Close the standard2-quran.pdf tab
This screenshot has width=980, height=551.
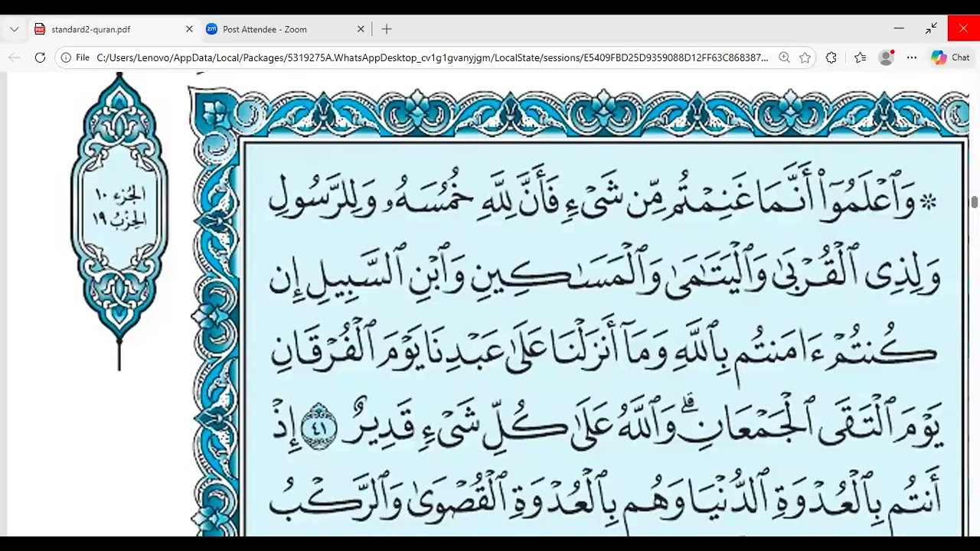pyautogui.click(x=189, y=29)
